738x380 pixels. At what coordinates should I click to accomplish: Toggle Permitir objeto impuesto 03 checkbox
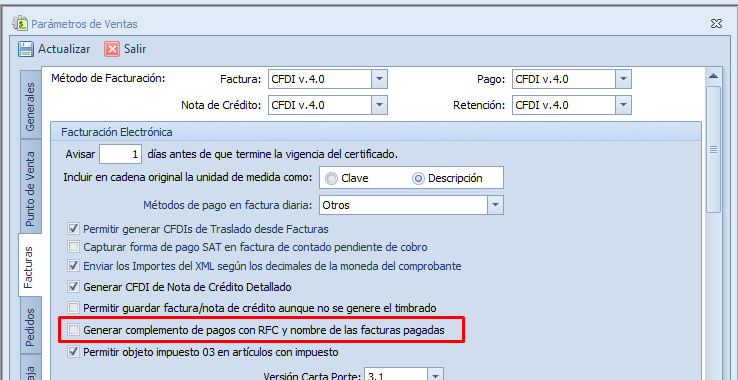coord(73,352)
